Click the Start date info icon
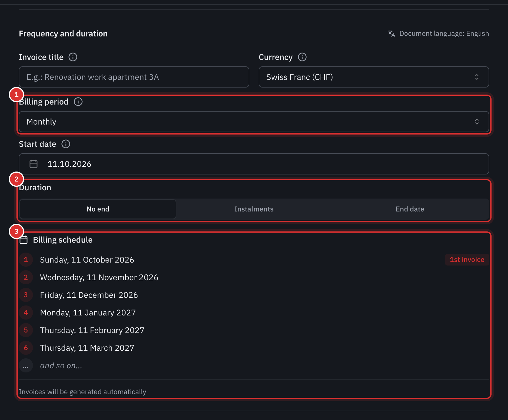Image resolution: width=508 pixels, height=420 pixels. [66, 144]
